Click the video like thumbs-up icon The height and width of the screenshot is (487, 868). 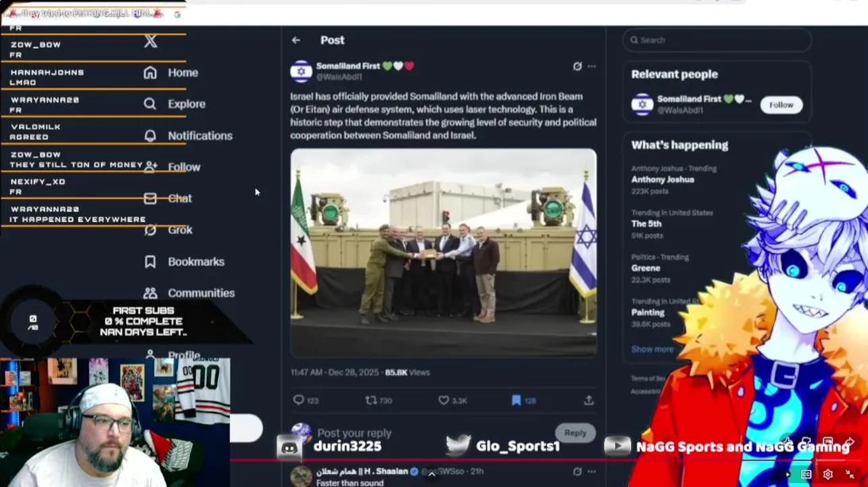coord(787,443)
